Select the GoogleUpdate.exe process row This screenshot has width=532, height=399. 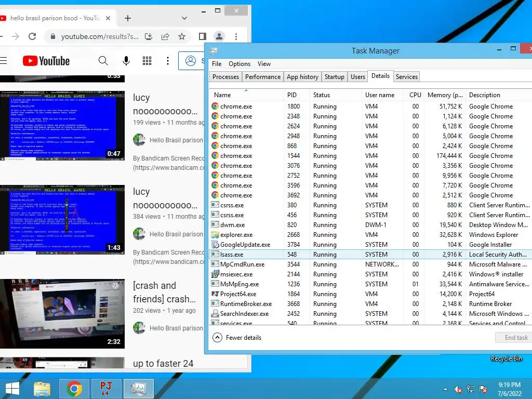pyautogui.click(x=370, y=245)
